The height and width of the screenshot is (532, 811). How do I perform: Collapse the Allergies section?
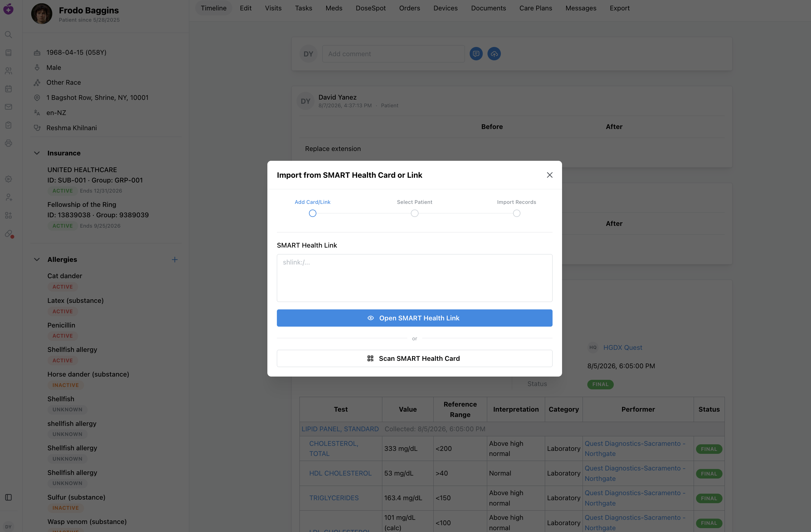coord(37,259)
